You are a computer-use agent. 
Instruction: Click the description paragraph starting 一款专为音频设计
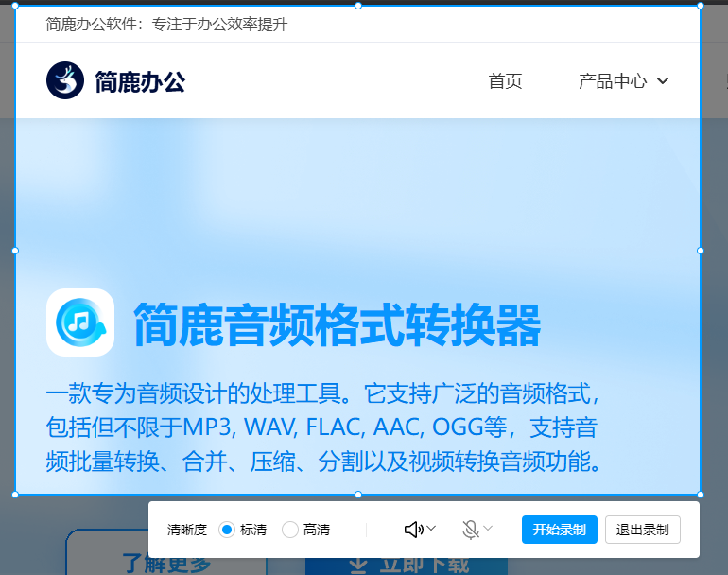tap(322, 427)
